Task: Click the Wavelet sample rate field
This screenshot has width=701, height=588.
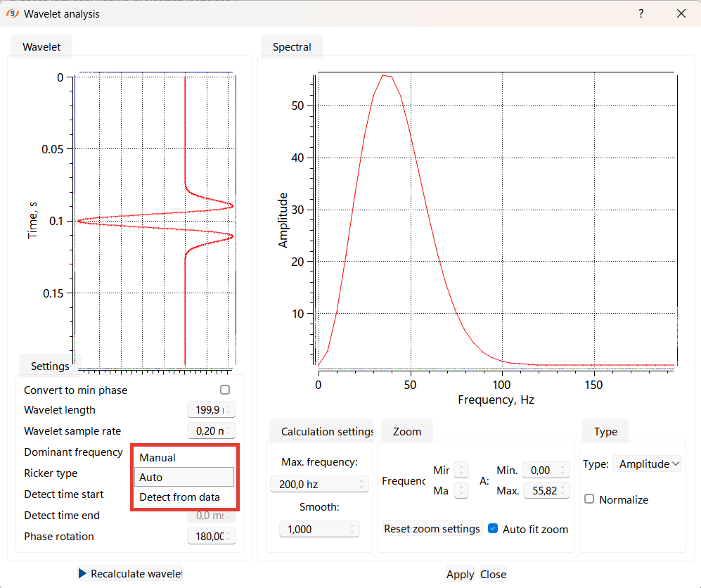Action: tap(209, 430)
